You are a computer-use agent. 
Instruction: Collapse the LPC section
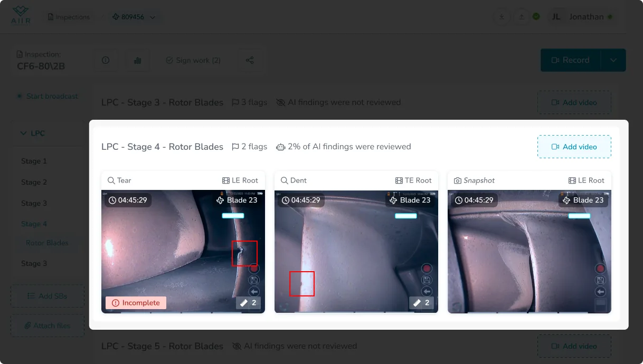click(x=33, y=133)
